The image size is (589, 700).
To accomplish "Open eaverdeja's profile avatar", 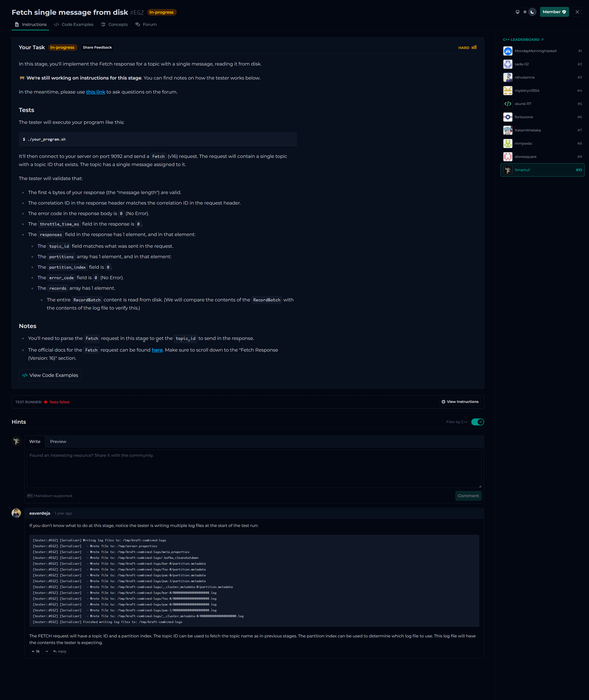I will tap(16, 513).
